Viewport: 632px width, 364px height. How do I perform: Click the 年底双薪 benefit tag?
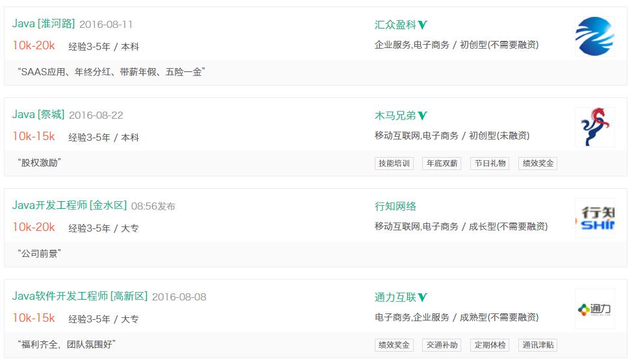click(x=442, y=164)
